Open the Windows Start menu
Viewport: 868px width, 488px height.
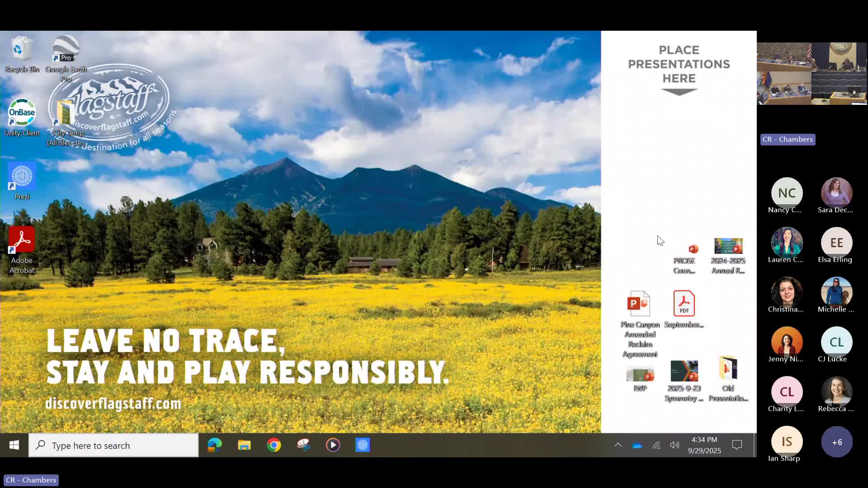pos(14,446)
